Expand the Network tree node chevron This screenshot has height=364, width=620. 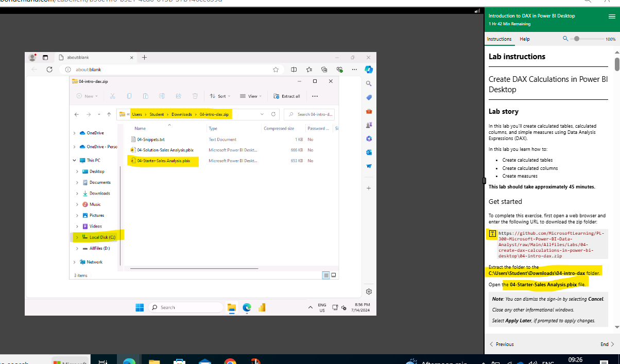tap(75, 262)
